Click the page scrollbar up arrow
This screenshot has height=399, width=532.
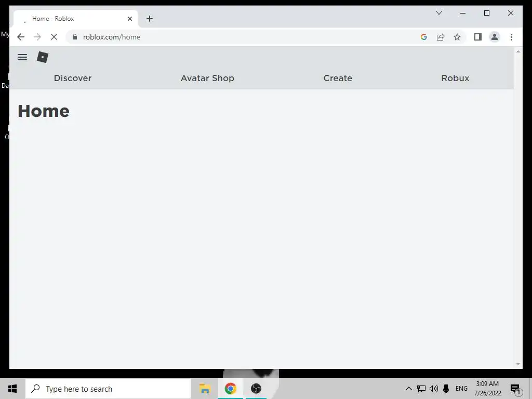coord(518,51)
